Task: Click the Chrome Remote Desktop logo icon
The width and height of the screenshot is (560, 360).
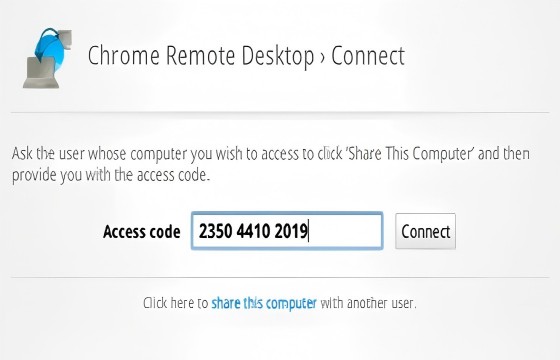Action: (x=48, y=58)
